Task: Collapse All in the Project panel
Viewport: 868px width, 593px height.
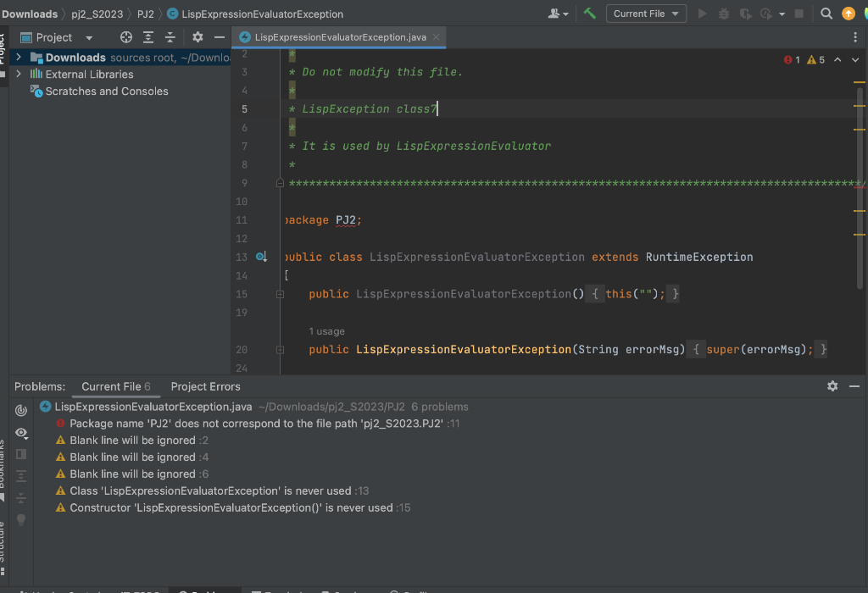Action: 170,36
